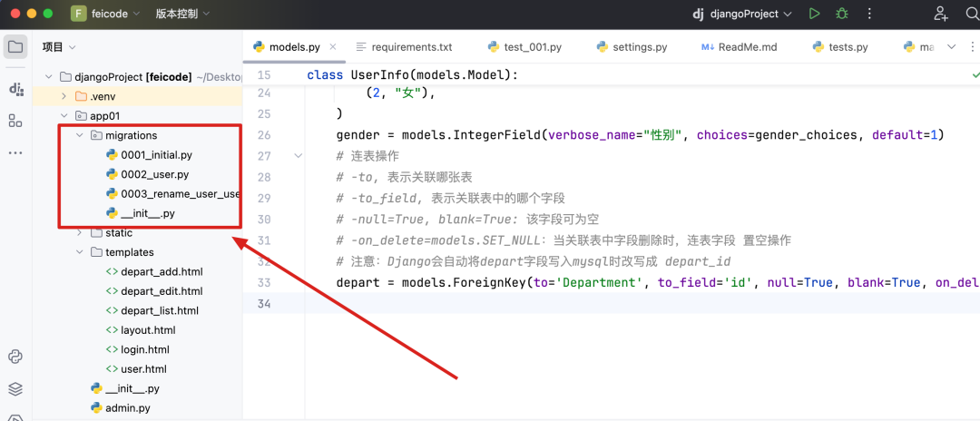Screen dimensions: 980x421
Task: Close the models.py tab
Action: point(332,47)
